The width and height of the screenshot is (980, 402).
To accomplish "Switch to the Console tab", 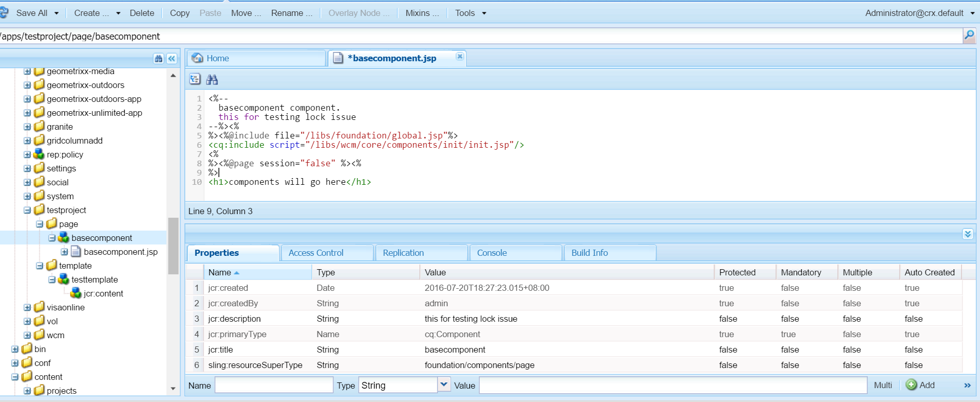I will 516,253.
